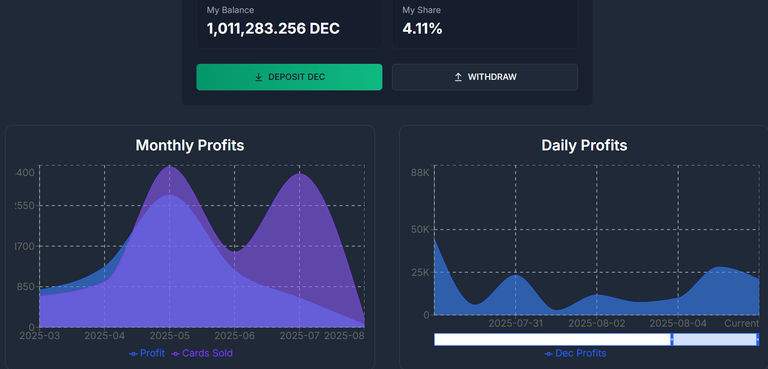
Task: Click the Dec Profits legend marker icon
Action: pyautogui.click(x=549, y=354)
